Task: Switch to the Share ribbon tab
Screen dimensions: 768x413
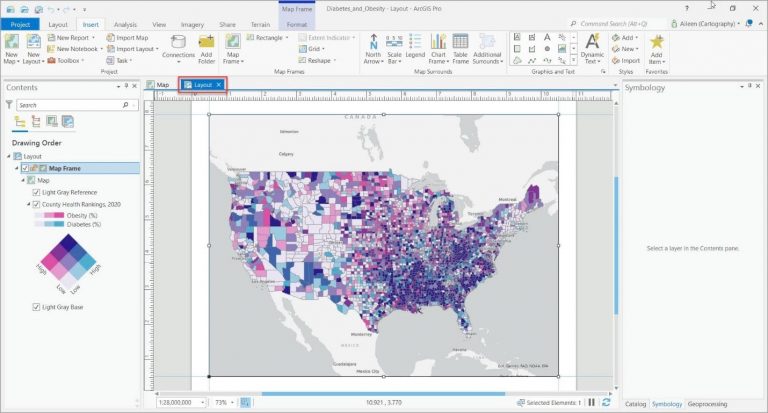Action: point(227,24)
